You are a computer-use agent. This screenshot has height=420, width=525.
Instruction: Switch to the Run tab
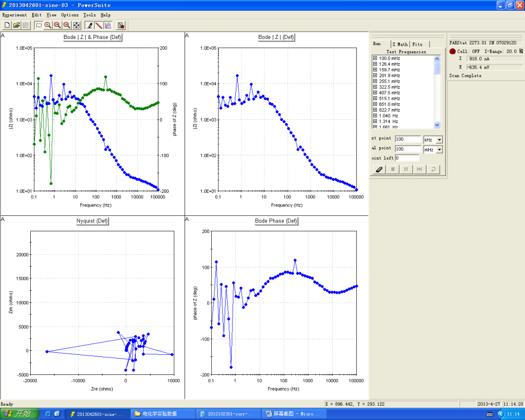[x=381, y=44]
